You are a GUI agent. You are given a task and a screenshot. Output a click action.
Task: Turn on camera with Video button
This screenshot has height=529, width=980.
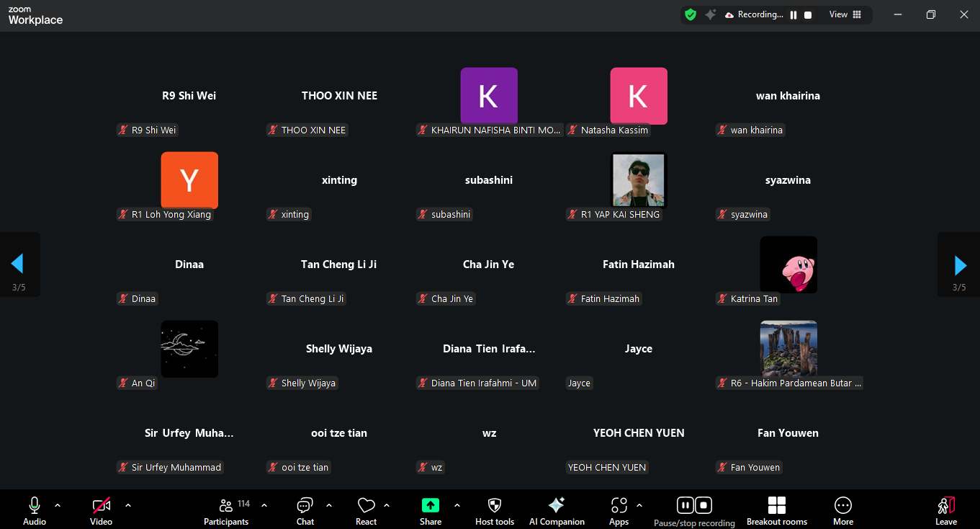tap(101, 510)
